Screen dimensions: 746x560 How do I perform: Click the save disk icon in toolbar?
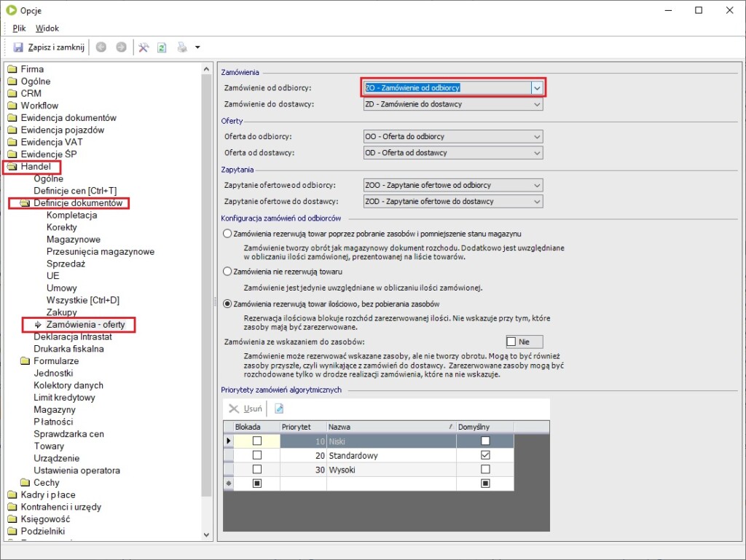[18, 47]
